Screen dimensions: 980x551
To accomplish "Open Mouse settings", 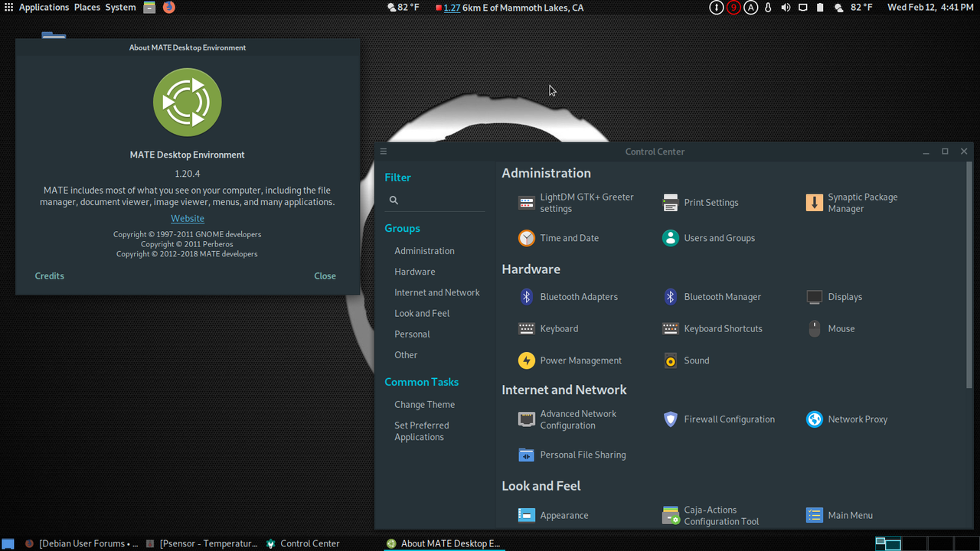I will (830, 329).
